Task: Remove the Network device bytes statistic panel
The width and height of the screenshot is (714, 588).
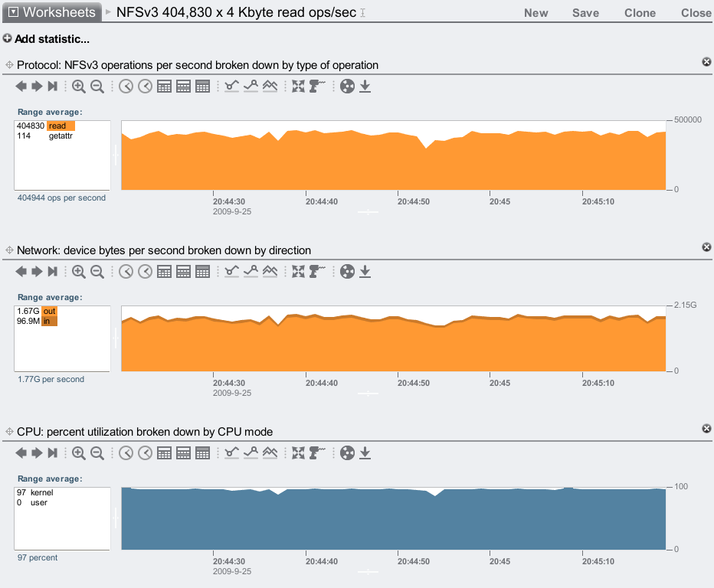Action: (706, 247)
